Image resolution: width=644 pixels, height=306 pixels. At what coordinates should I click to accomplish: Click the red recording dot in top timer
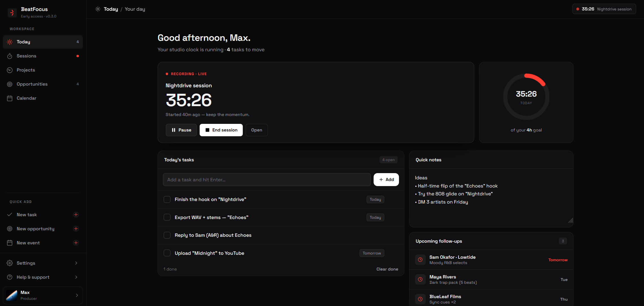[578, 9]
